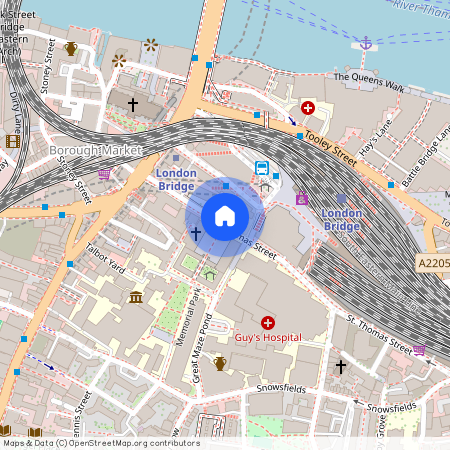Viewport: 450px width, 450px height.
Task: Click the cinema film icon by Dirty Lane
Action: (x=13, y=141)
